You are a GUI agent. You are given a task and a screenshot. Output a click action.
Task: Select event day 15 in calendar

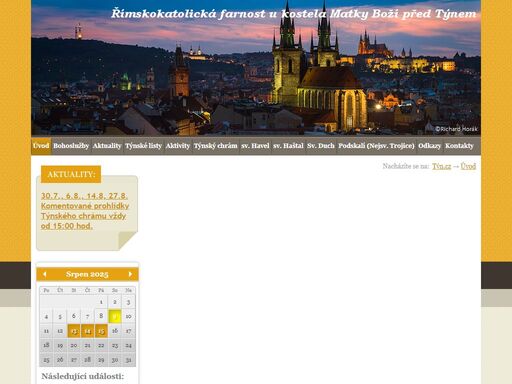coord(101,331)
